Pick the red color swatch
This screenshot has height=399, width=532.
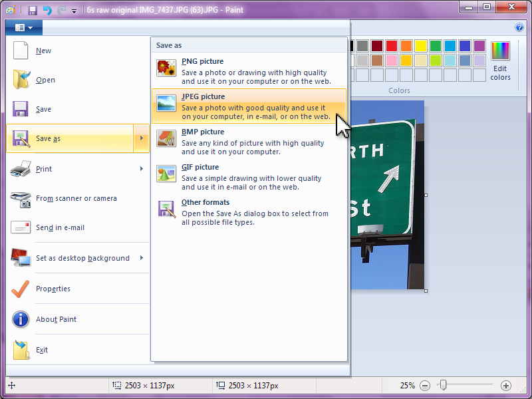click(392, 46)
